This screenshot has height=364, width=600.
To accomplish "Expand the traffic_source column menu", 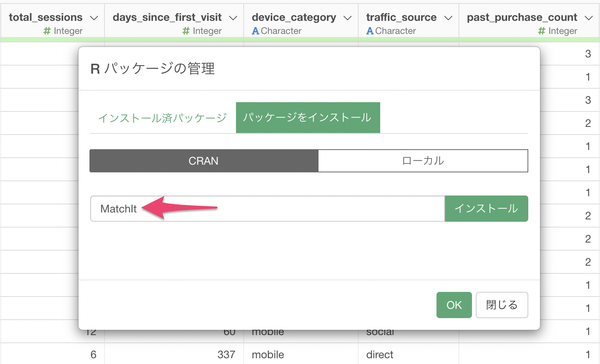I will [448, 18].
